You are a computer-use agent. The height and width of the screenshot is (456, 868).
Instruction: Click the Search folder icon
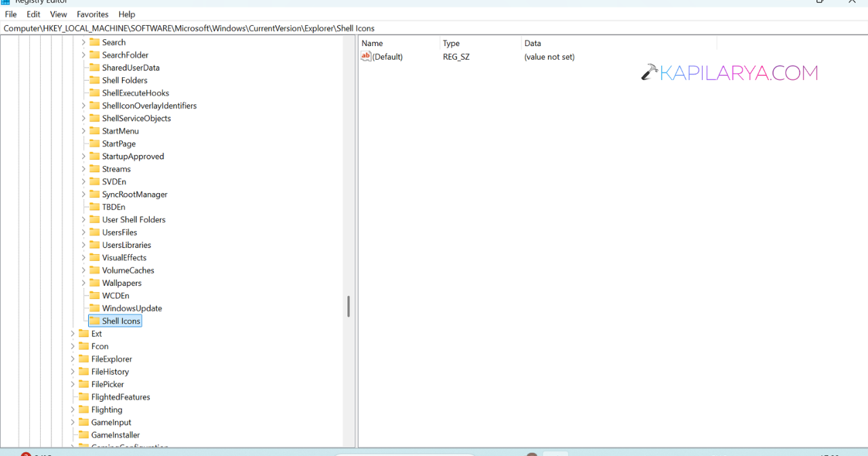pyautogui.click(x=95, y=42)
